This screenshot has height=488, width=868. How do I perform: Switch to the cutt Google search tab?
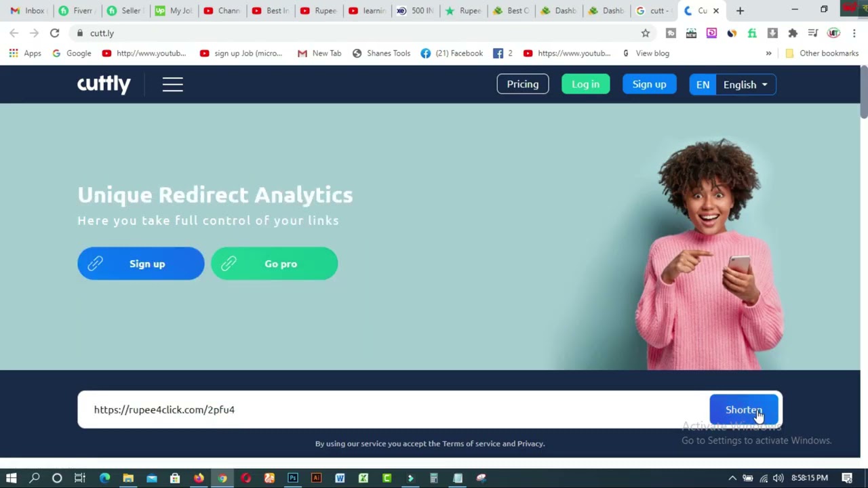point(654,11)
